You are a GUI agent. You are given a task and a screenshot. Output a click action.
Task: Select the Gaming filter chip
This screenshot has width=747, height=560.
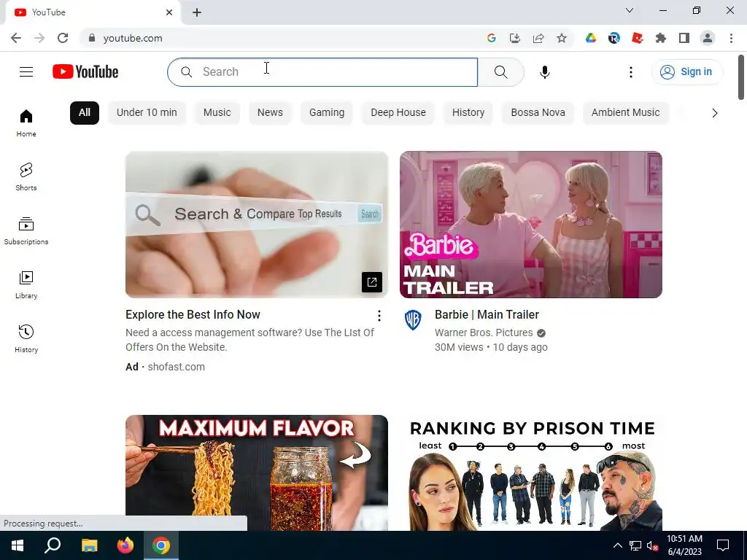coord(327,113)
